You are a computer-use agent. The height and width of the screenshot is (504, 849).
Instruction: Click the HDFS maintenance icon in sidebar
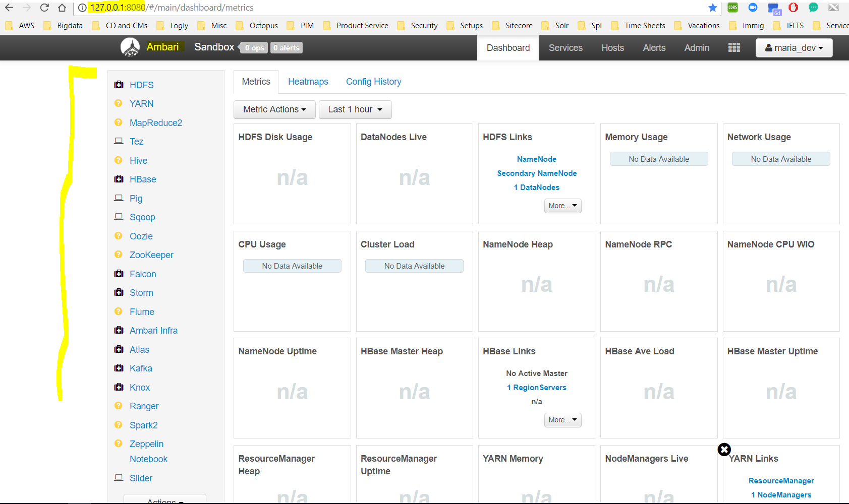click(119, 85)
